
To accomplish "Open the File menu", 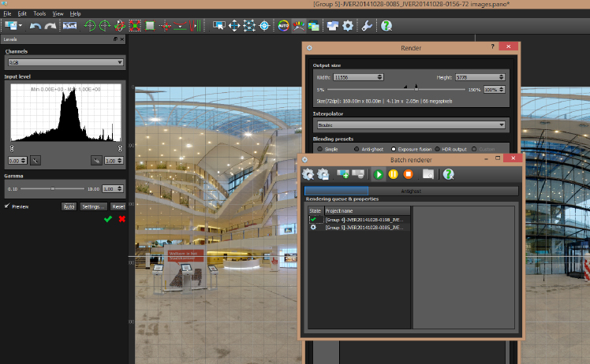I will pyautogui.click(x=7, y=13).
